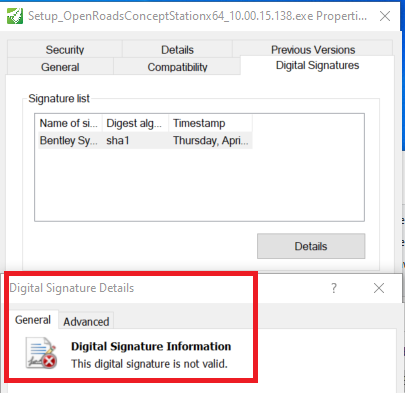This screenshot has height=393, width=405.
Task: Click the help question mark in Signature Details
Action: pos(334,288)
